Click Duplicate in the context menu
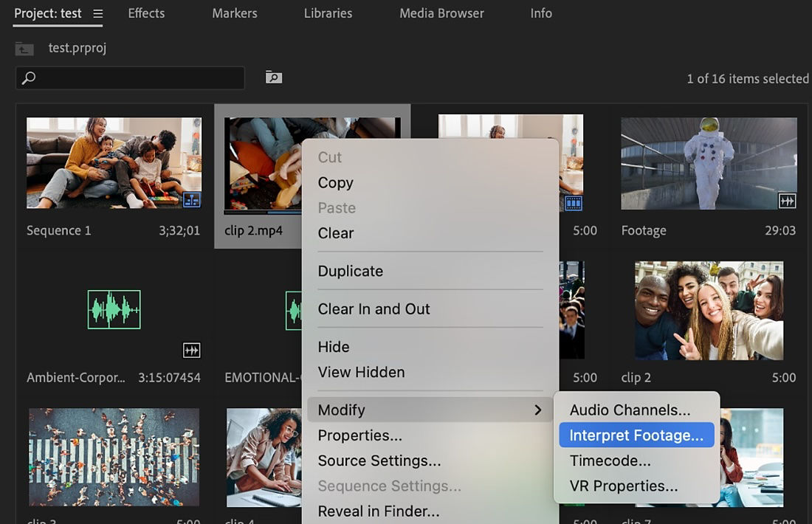Image resolution: width=812 pixels, height=524 pixels. (x=351, y=271)
